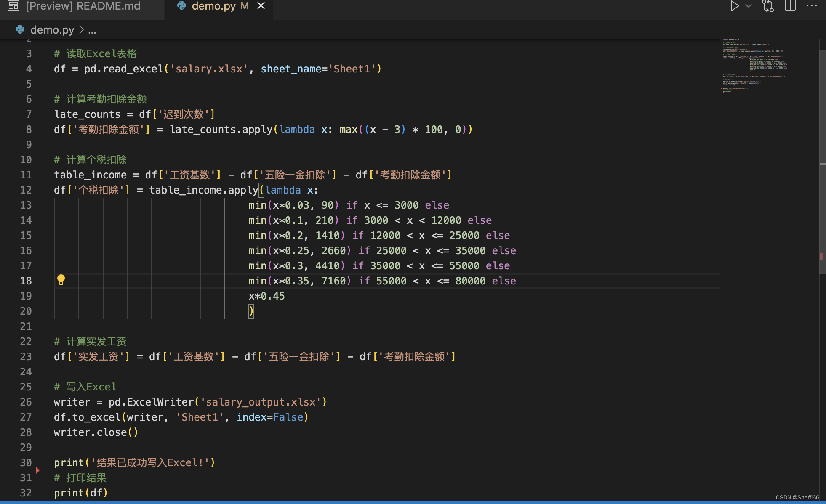This screenshot has width=826, height=504.
Task: Click table_income on line 11
Action: click(x=91, y=175)
